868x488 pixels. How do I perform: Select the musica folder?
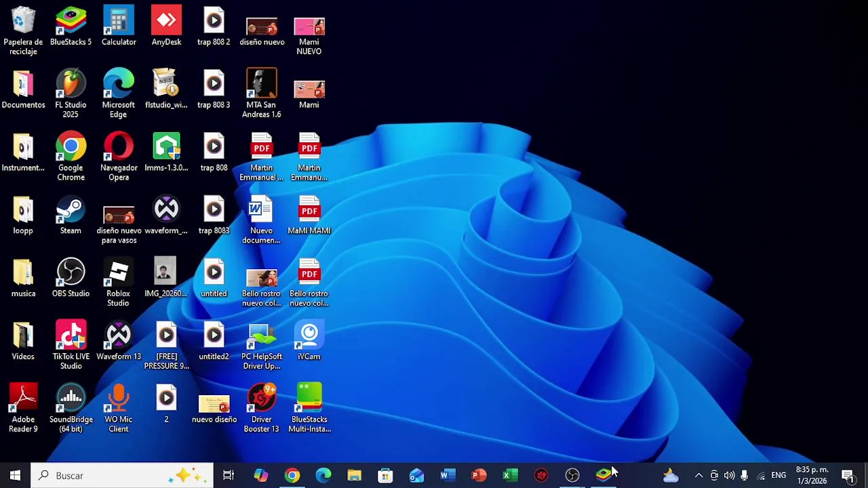23,279
